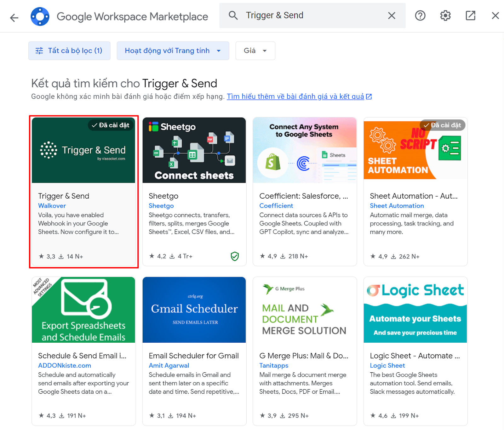Open the Logic Sheet thumbnail
504x430 pixels.
click(415, 310)
